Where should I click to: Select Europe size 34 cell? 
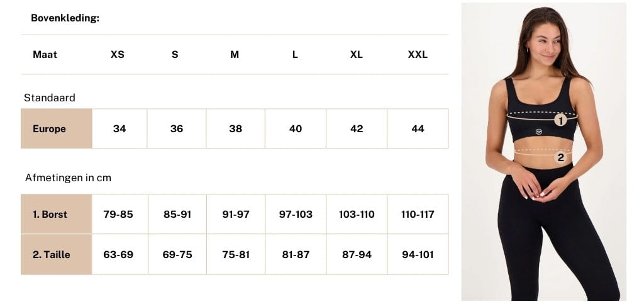119,129
